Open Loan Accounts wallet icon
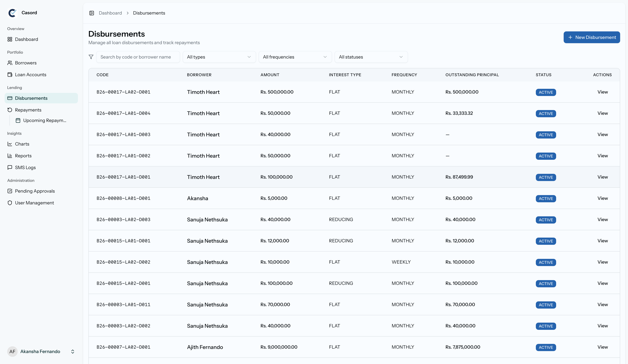Viewport: 628px width, 364px height. (10, 75)
